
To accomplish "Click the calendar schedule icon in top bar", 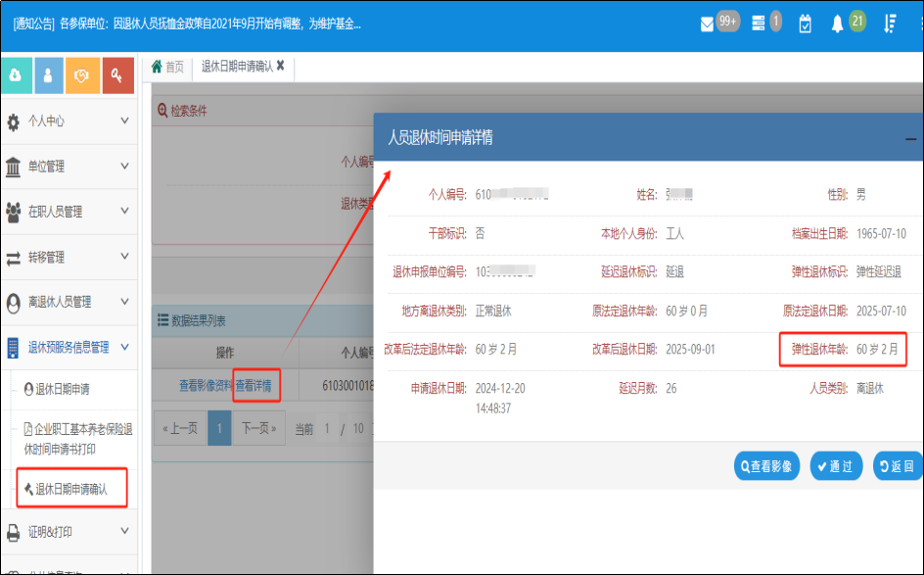I will [x=805, y=22].
